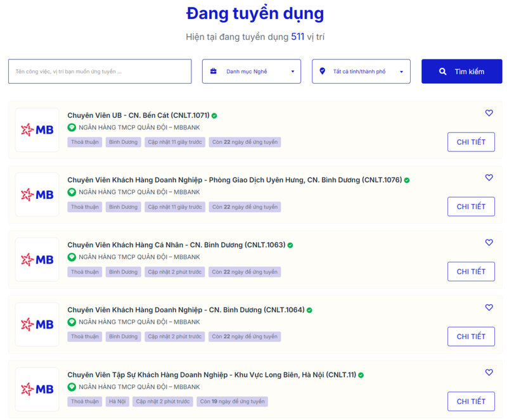Viewport: 507px width, 420px height.
Task: Open job title Phòng Giao Dịch Uyên Hưng
Action: [234, 180]
